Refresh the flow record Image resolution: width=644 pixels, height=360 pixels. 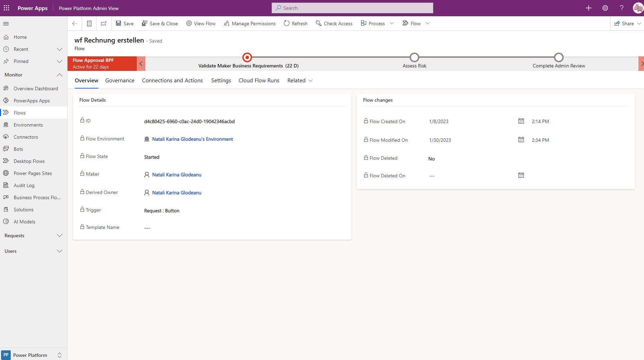tap(296, 24)
